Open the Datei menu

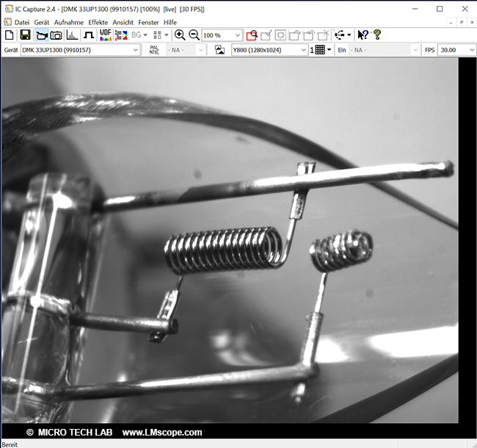coord(22,23)
